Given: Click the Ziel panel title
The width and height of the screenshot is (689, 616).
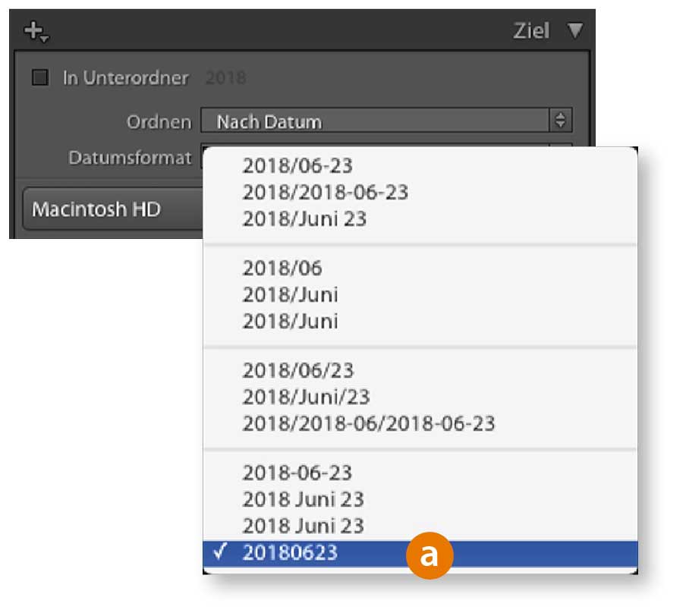Looking at the screenshot, I should pyautogui.click(x=531, y=30).
